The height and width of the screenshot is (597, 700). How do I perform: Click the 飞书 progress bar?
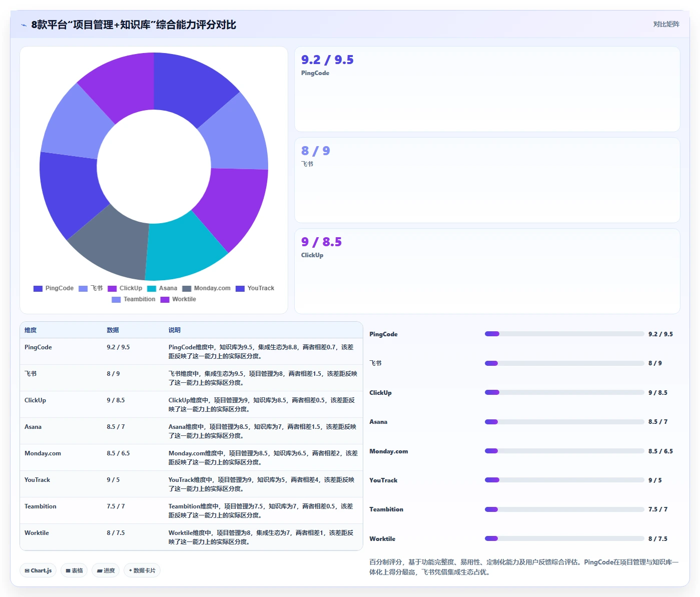(564, 363)
